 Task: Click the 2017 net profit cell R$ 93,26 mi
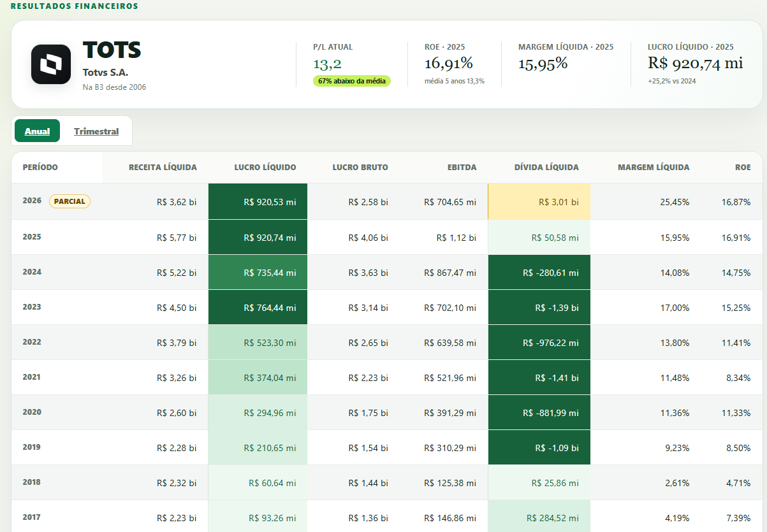coord(258,516)
